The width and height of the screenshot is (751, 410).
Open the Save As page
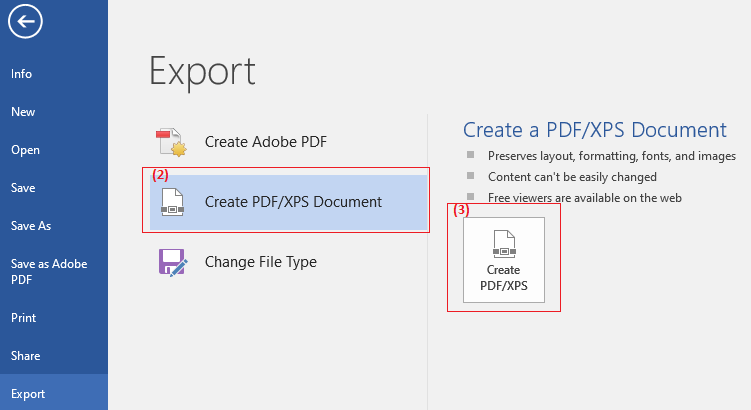tap(31, 226)
